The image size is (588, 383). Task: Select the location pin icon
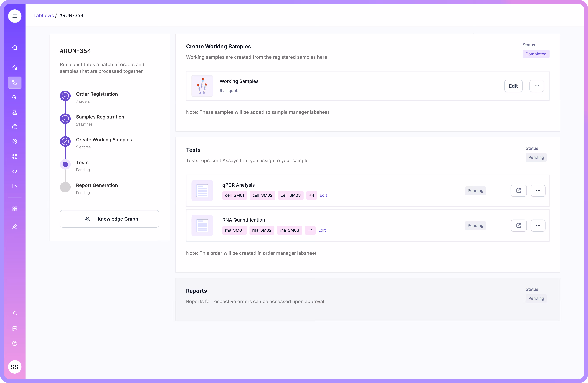click(15, 142)
